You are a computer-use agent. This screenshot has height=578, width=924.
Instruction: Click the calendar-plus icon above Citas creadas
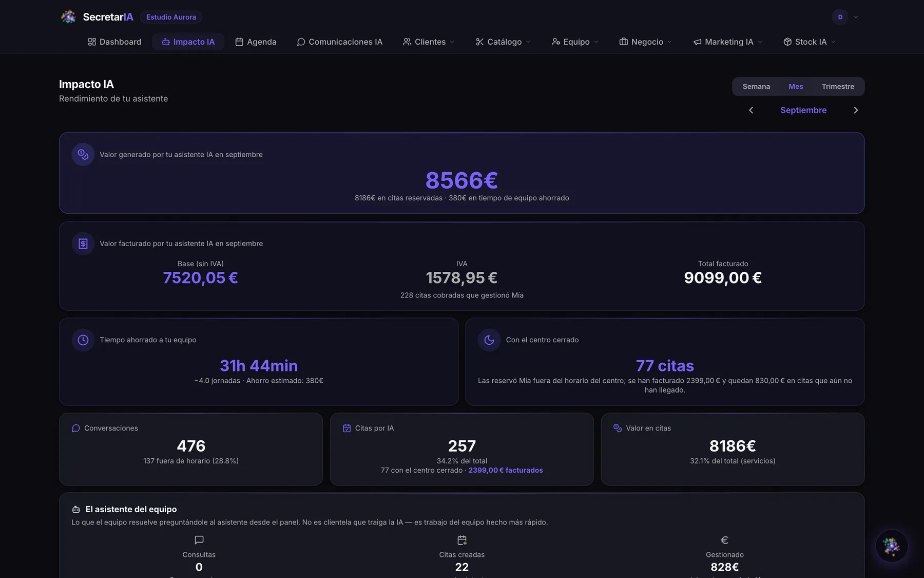tap(462, 540)
